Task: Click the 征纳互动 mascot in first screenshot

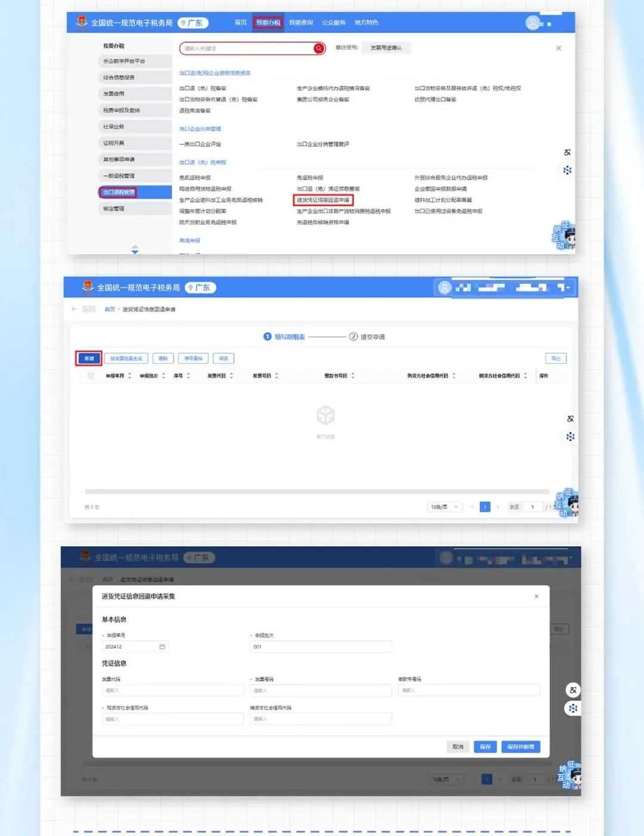Action: pos(565,236)
